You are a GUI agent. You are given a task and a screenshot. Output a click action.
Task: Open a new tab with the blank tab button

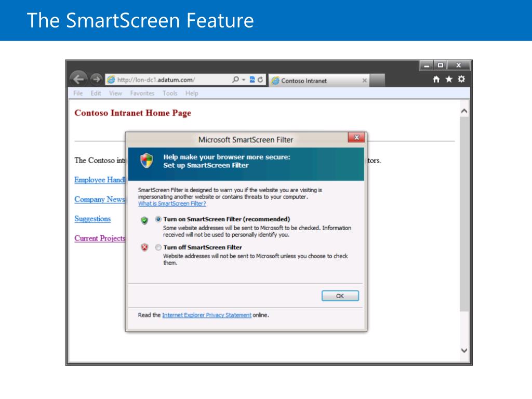click(377, 81)
